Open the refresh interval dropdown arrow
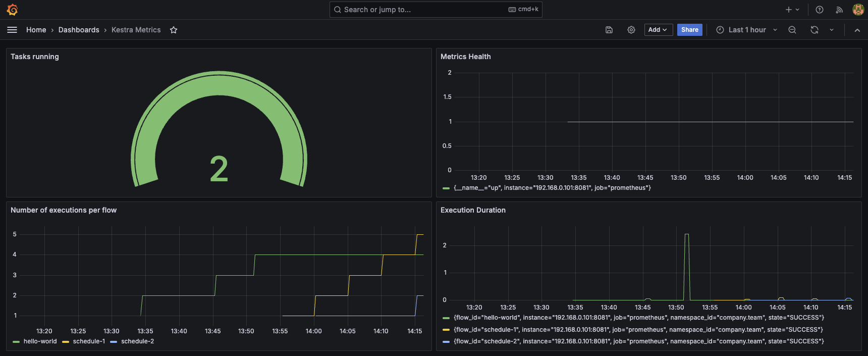Screen dimensions: 868x356 (x=832, y=30)
